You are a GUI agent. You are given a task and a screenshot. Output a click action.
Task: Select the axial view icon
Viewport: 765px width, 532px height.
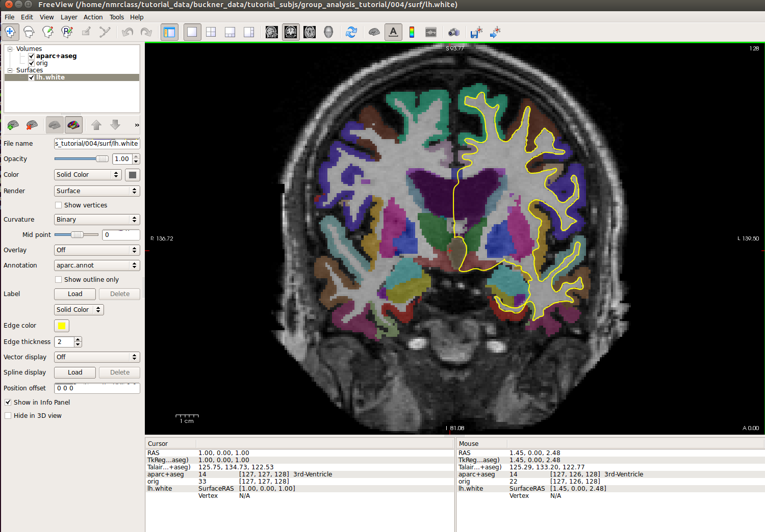(310, 33)
